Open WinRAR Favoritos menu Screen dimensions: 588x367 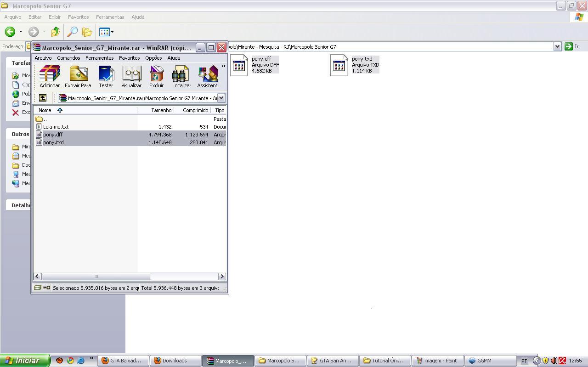click(129, 58)
